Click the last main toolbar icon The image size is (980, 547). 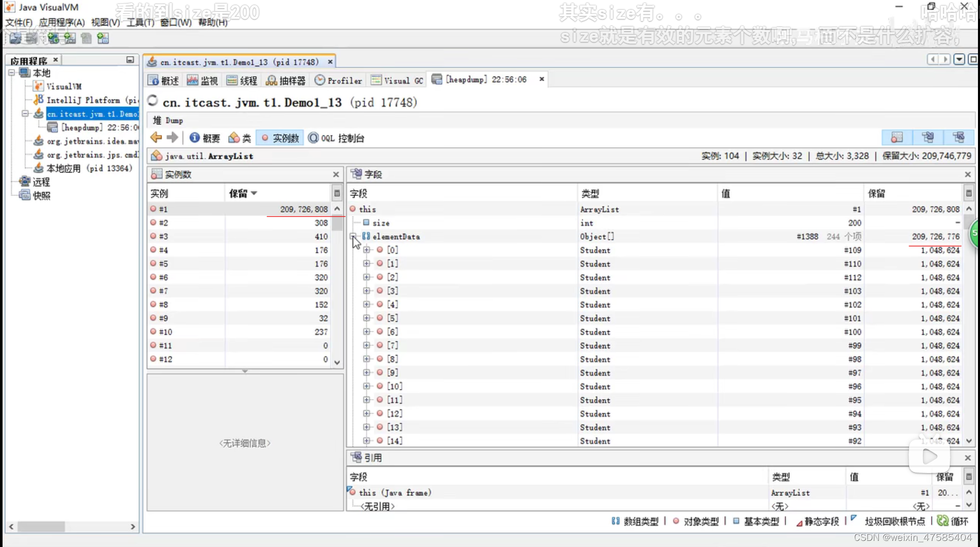[103, 38]
